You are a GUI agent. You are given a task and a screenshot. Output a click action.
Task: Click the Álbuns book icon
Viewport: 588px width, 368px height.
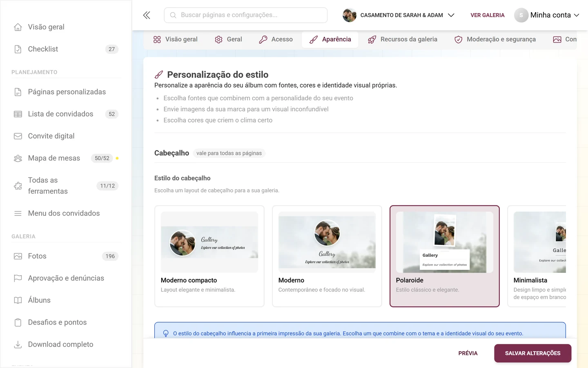(x=18, y=301)
